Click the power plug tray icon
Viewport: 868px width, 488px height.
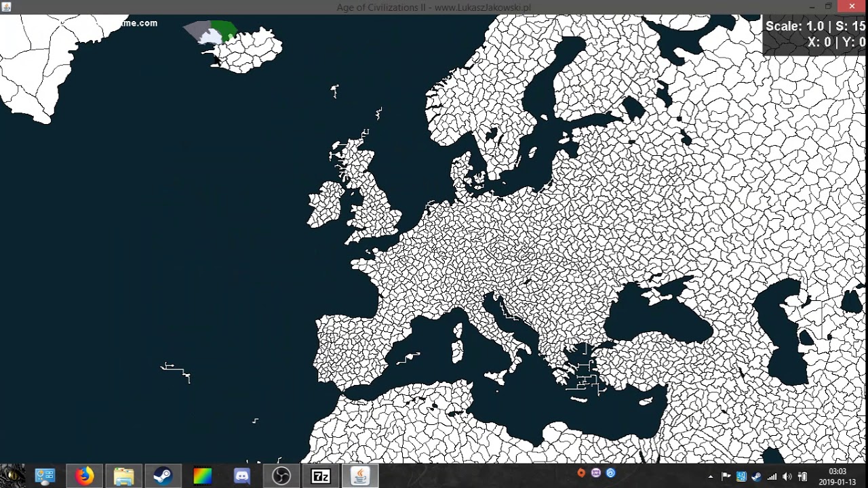click(x=803, y=476)
